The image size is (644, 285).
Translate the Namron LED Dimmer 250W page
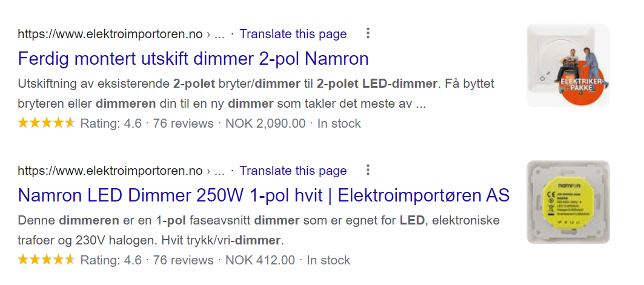tap(293, 171)
